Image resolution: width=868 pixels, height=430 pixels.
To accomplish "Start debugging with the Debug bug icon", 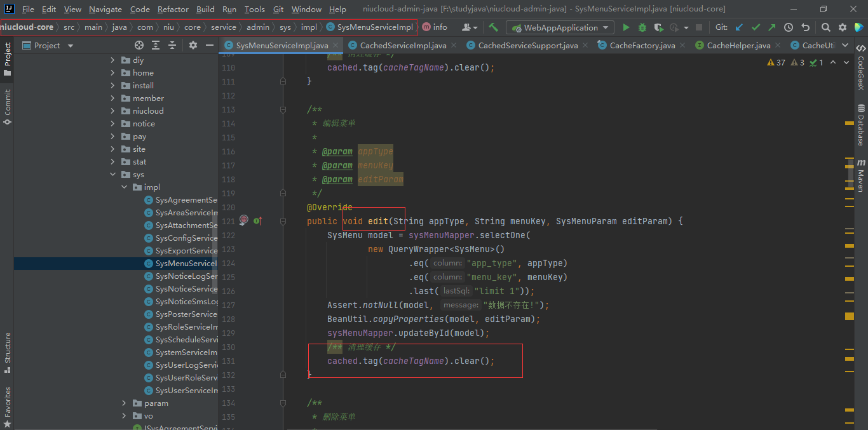I will click(642, 27).
